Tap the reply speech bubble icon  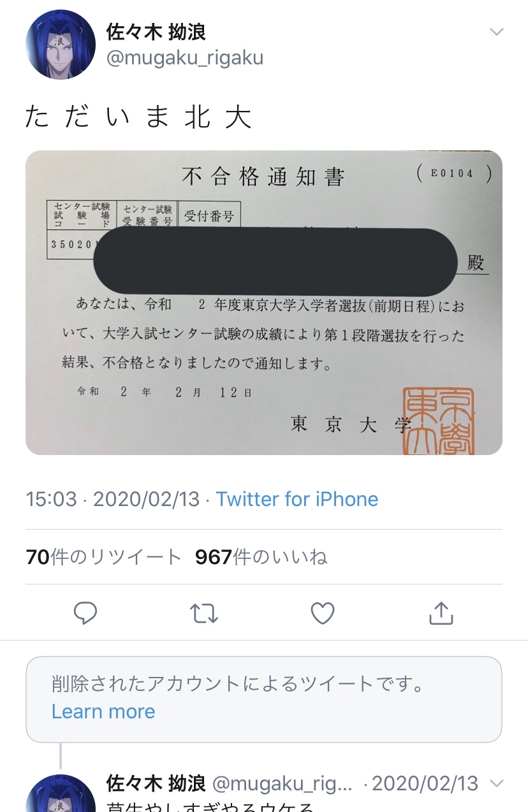click(85, 613)
